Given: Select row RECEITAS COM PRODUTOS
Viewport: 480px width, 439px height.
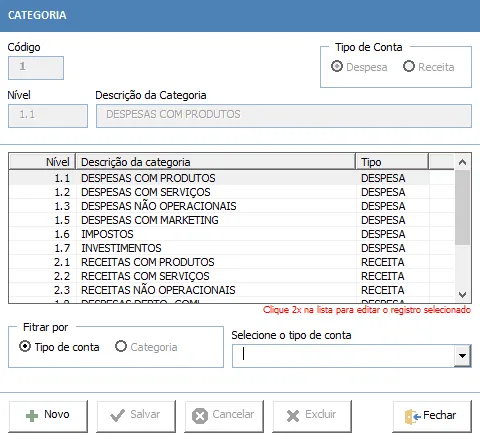Looking at the screenshot, I should (232, 262).
